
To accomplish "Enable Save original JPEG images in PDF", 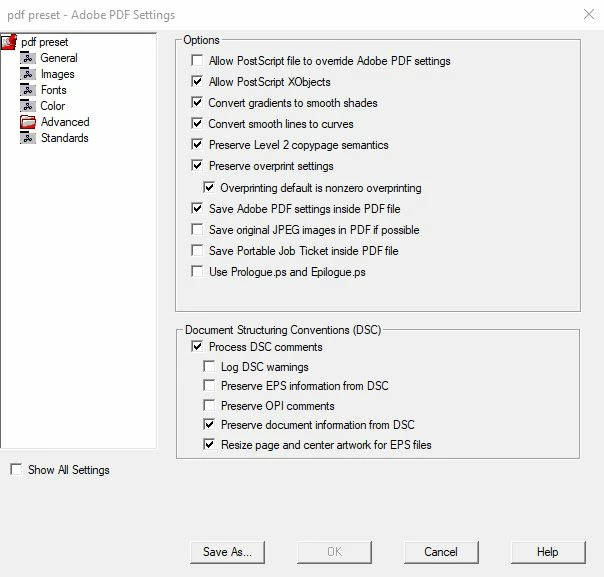I will (x=197, y=230).
